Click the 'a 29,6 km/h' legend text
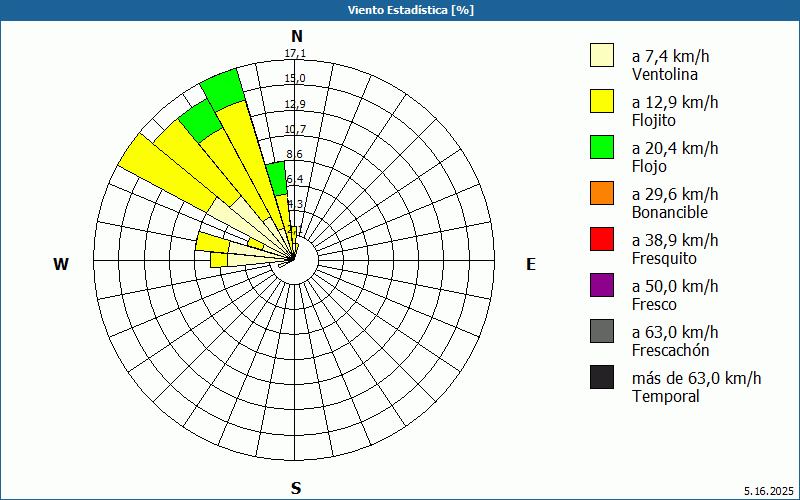 (675, 194)
